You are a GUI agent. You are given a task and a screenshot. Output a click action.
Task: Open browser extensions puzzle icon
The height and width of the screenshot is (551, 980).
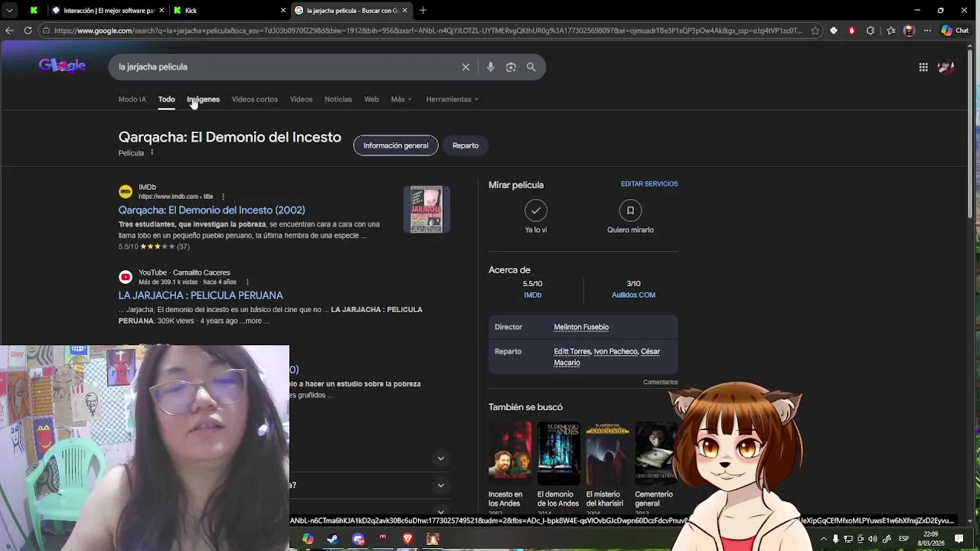click(871, 31)
